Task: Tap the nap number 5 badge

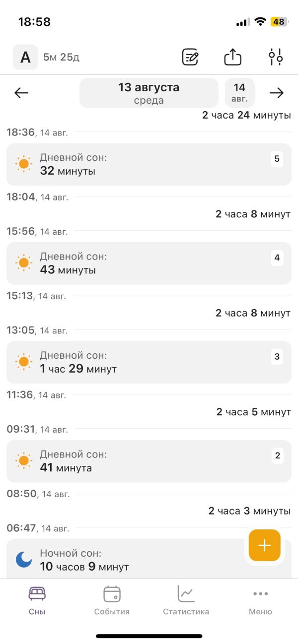Action: (x=277, y=159)
